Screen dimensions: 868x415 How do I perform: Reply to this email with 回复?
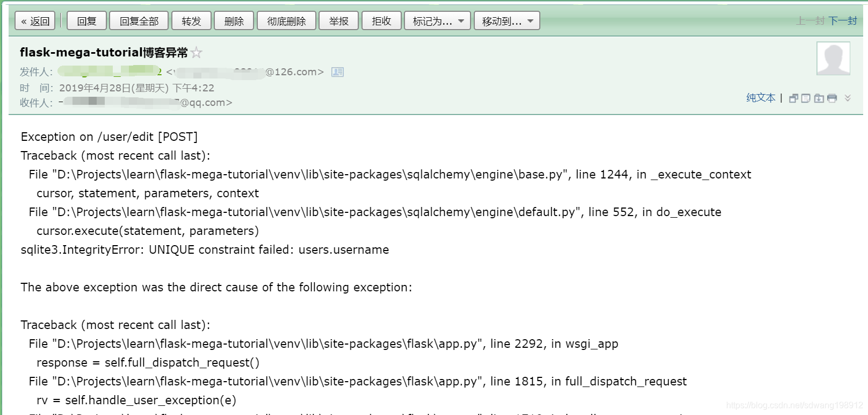point(86,21)
